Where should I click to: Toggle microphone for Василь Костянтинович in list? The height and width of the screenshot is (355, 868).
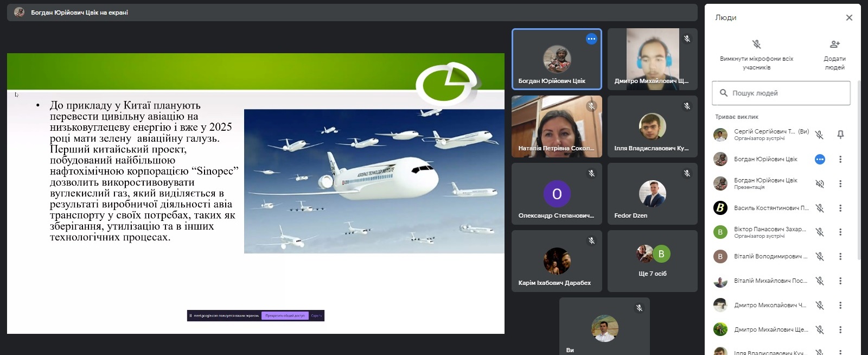pyautogui.click(x=820, y=208)
